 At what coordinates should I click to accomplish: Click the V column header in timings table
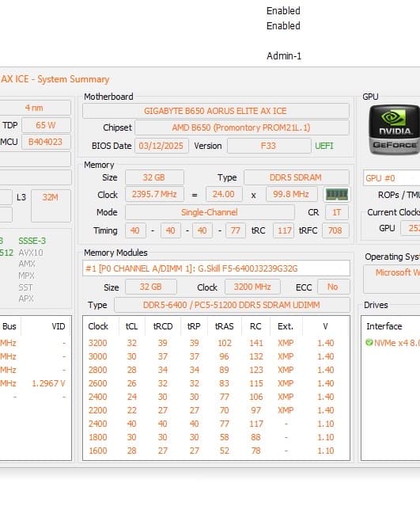point(325,326)
